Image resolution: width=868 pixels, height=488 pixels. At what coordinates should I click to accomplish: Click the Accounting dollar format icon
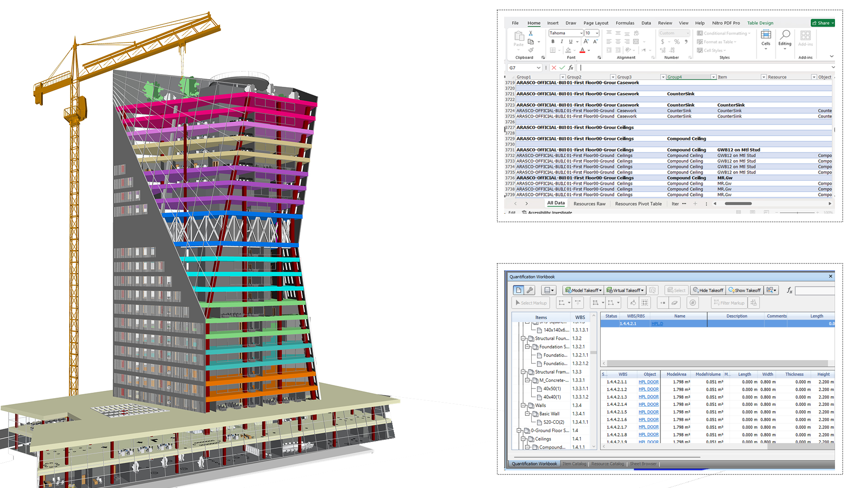click(663, 42)
